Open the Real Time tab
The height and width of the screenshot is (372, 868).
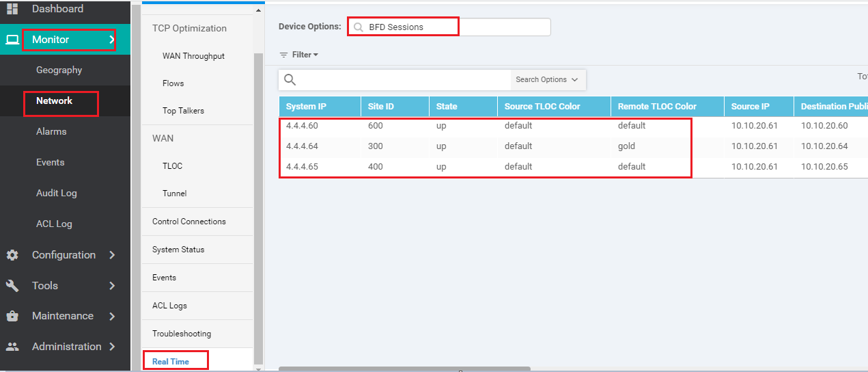click(171, 361)
